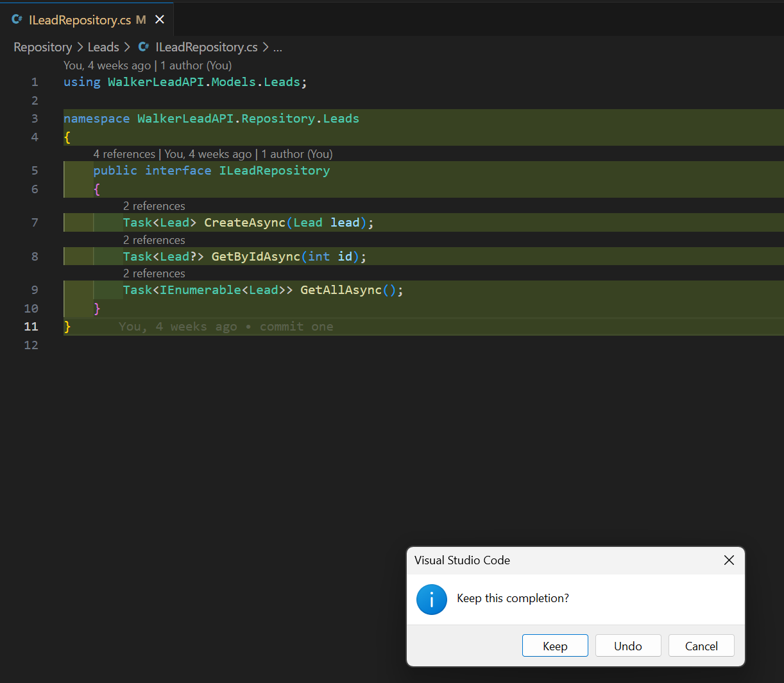The image size is (784, 683).
Task: Click line number 11 in gutter
Action: 31,327
